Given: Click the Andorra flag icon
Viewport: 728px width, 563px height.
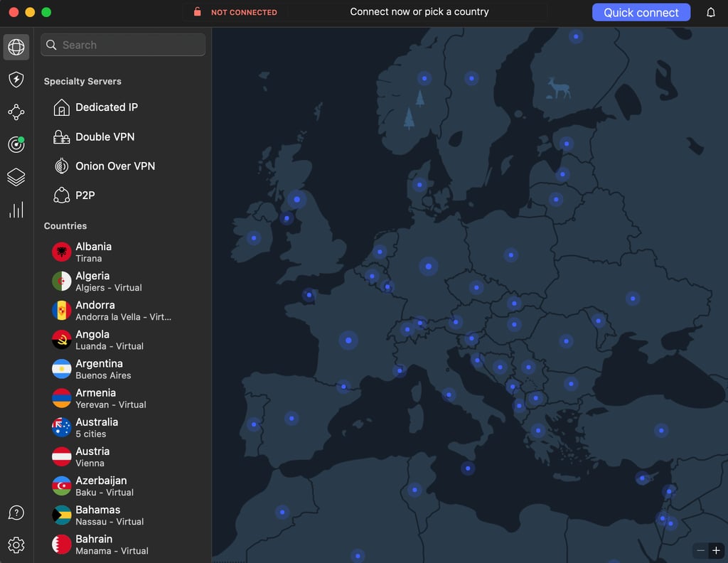Looking at the screenshot, I should pyautogui.click(x=61, y=311).
